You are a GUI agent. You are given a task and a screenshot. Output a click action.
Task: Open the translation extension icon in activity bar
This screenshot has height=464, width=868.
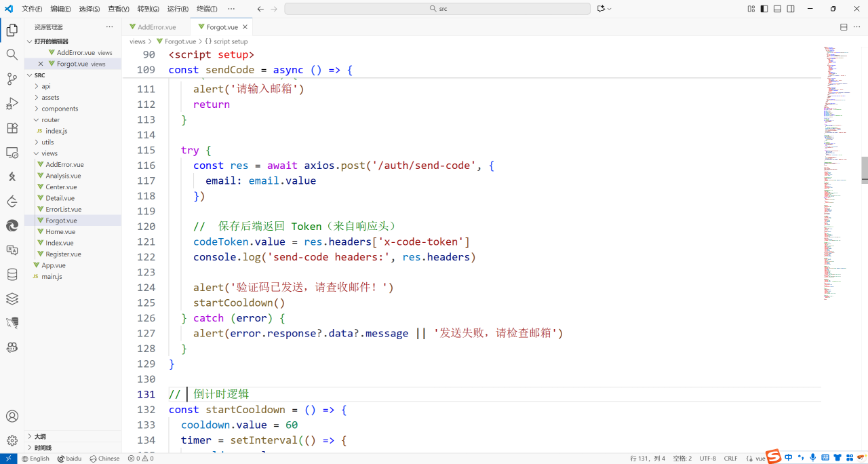(12, 250)
